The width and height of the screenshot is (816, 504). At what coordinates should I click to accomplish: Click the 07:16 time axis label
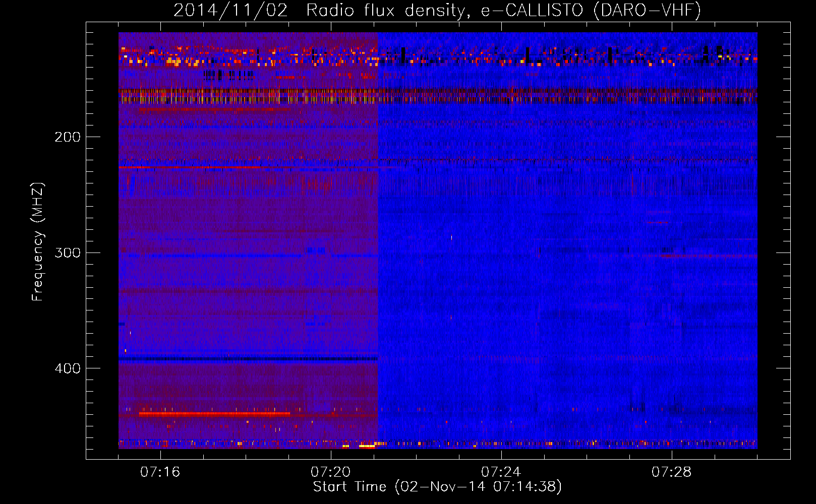tap(160, 472)
